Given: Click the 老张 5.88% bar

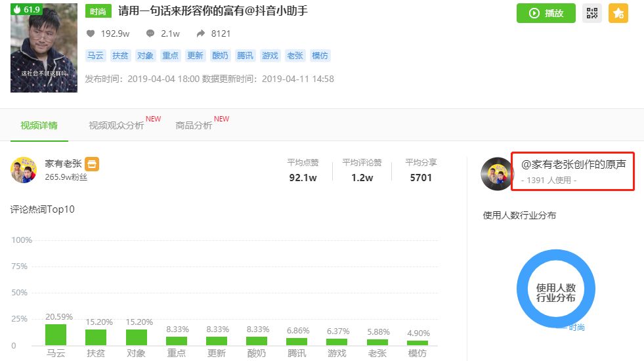Looking at the screenshot, I should (377, 343).
